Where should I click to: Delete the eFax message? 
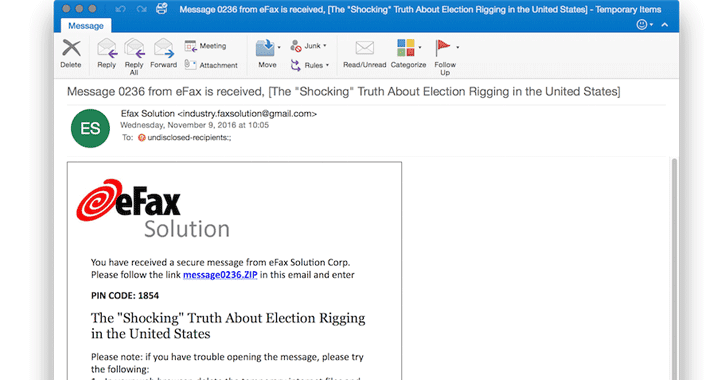tap(71, 54)
